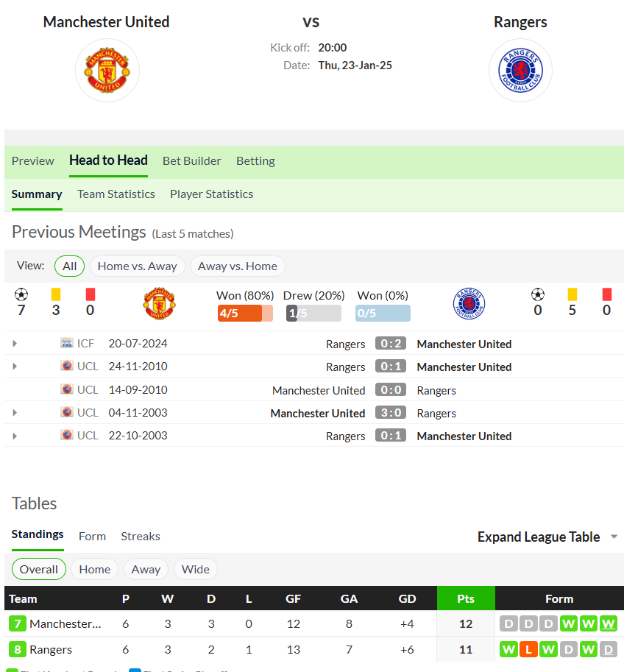The image size is (624, 672).
Task: Expand the 20-07-2024 ICF match row
Action: [15, 343]
